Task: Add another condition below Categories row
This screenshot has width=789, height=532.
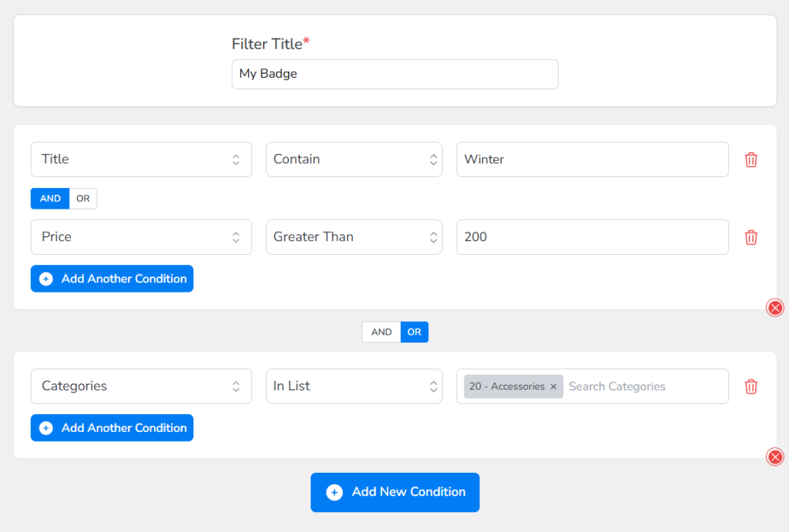Action: [112, 428]
